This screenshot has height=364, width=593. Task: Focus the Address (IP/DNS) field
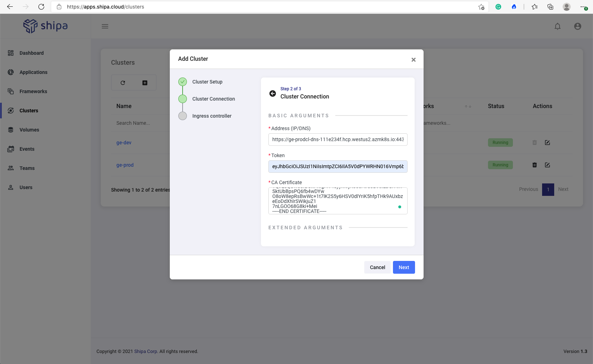point(338,139)
